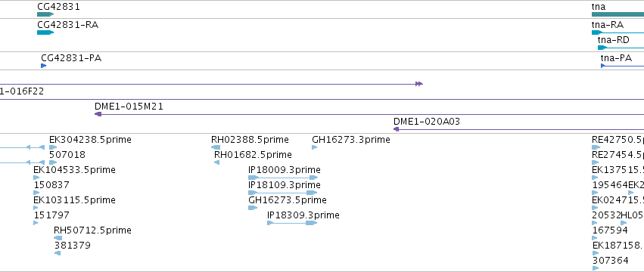Click the GH16273.5prime EST block
Screen dimensions: 644x272
point(253,208)
